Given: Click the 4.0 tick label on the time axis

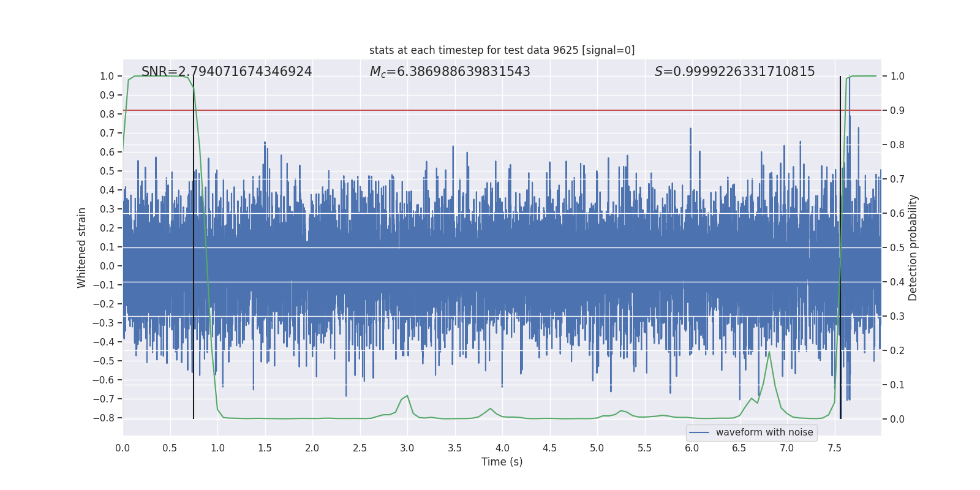Looking at the screenshot, I should (502, 448).
